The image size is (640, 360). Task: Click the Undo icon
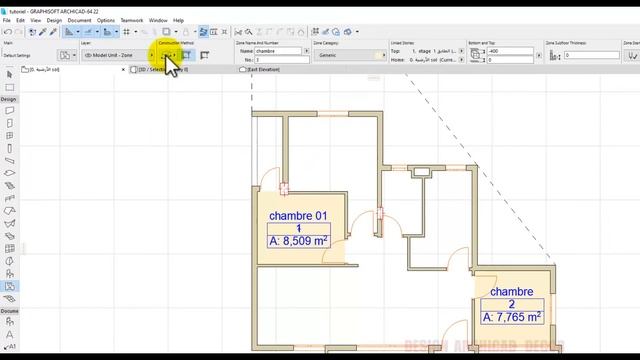click(8, 32)
